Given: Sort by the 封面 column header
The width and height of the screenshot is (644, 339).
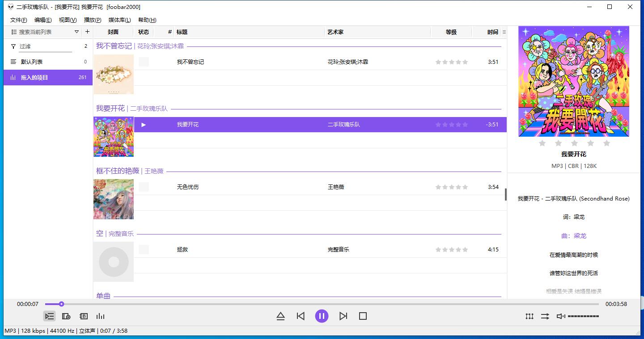Looking at the screenshot, I should 113,32.
